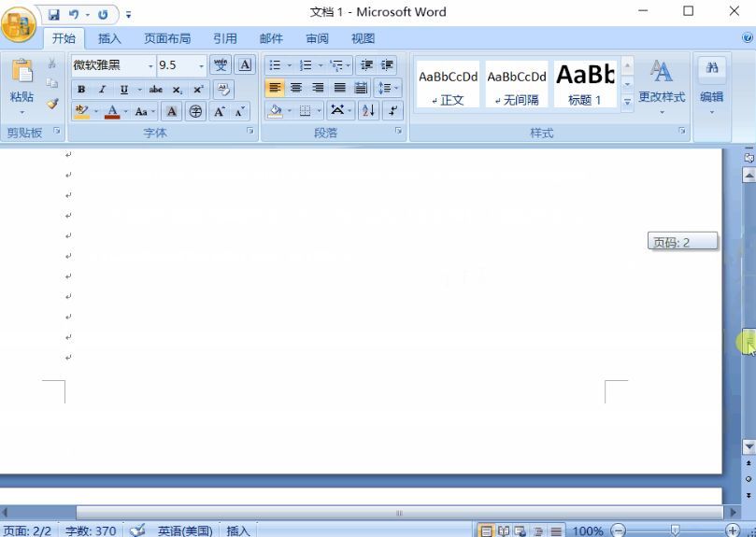Image resolution: width=756 pixels, height=537 pixels.
Task: Apply character border icon
Action: (x=245, y=64)
